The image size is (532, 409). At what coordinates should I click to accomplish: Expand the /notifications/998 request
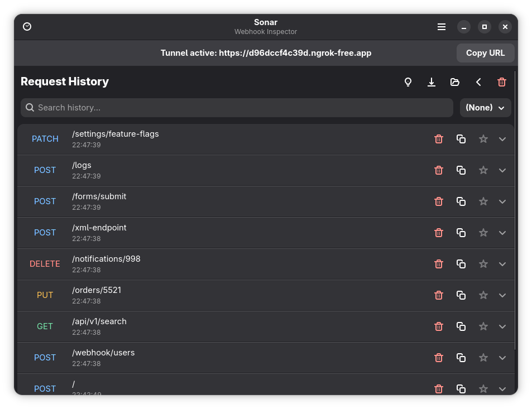502,264
